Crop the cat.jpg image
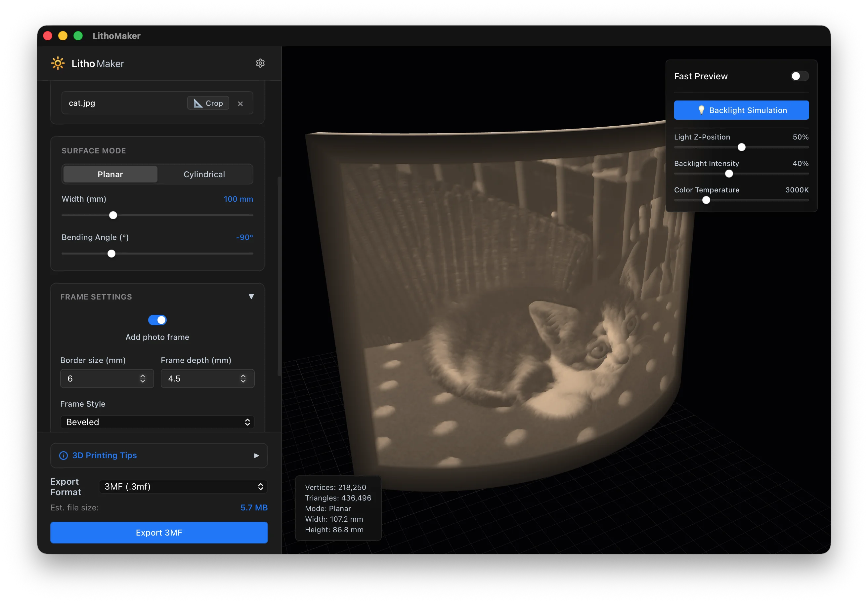 [x=208, y=103]
